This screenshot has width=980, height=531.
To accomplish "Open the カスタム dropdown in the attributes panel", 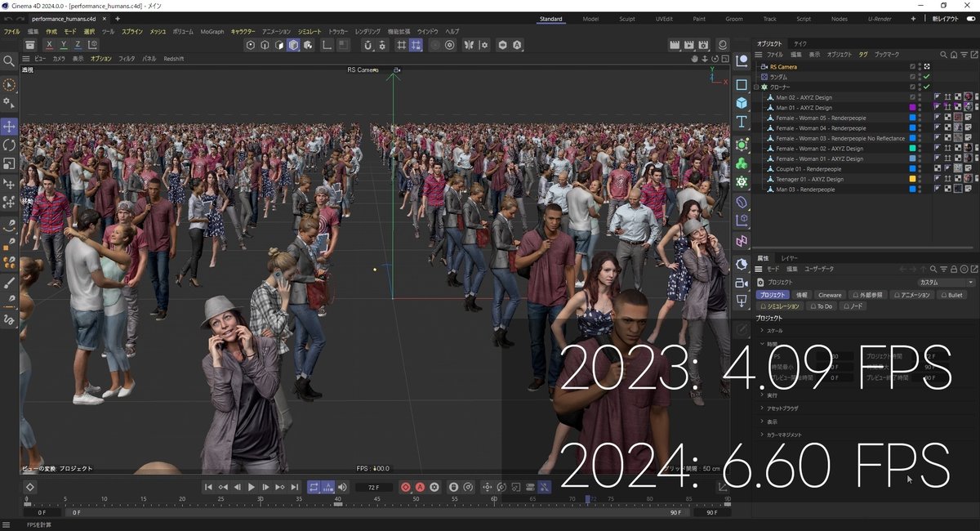I will (x=947, y=283).
